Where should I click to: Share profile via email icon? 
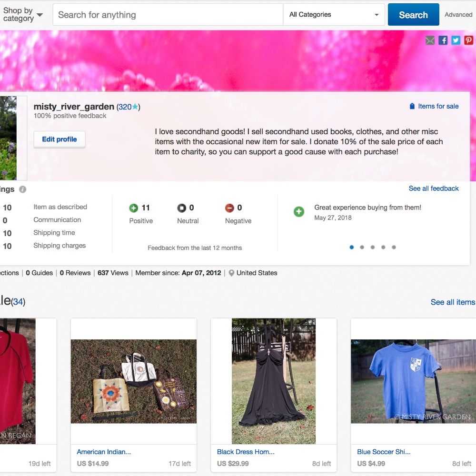pos(430,40)
